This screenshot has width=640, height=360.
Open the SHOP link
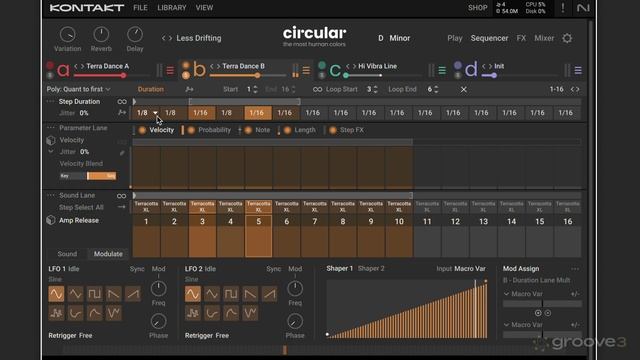(478, 8)
